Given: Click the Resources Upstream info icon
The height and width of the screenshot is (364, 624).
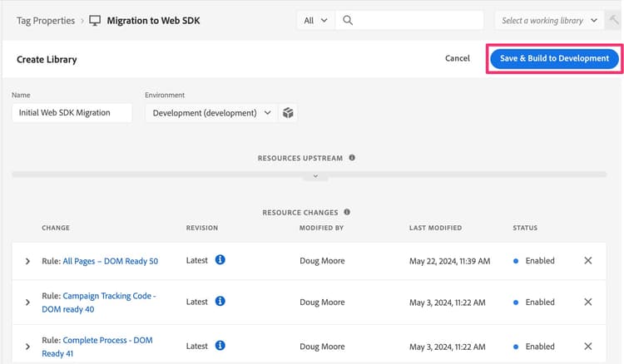Looking at the screenshot, I should (x=352, y=157).
